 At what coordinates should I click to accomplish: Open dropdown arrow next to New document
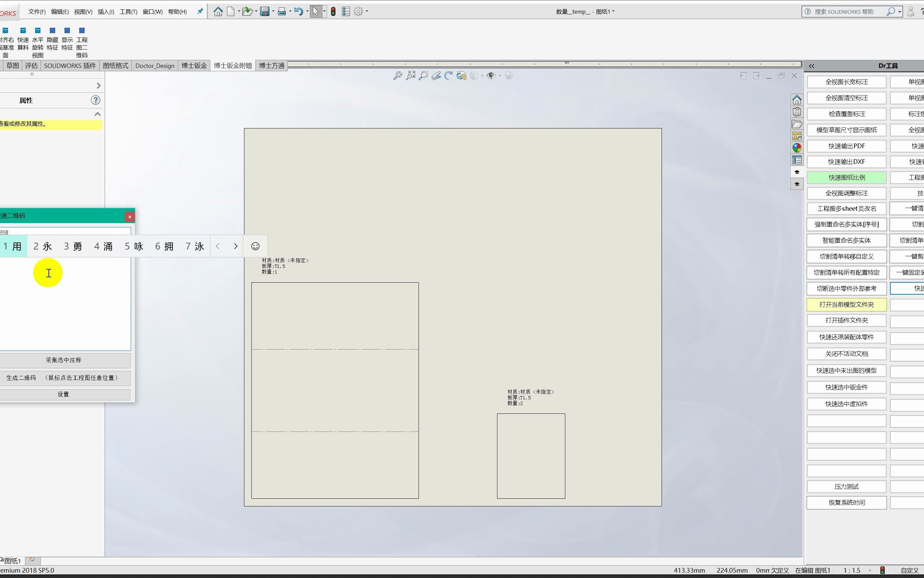pos(239,11)
